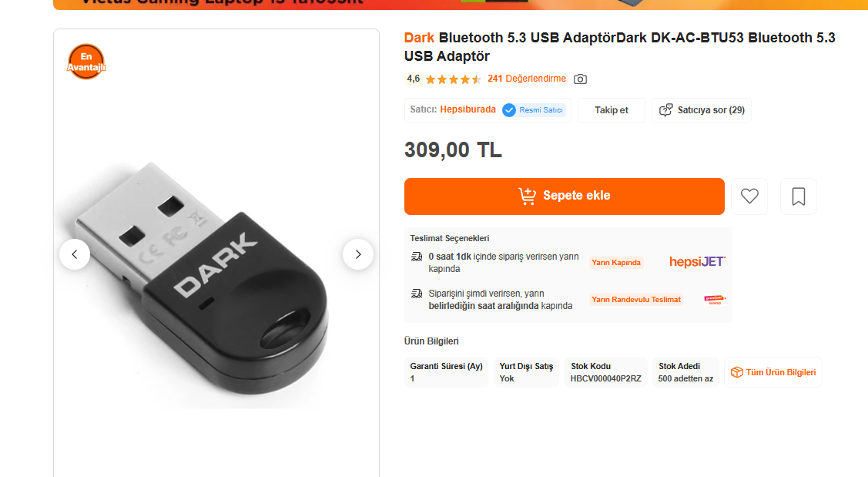Image resolution: width=868 pixels, height=477 pixels.
Task: Click the Dark USB adapter product image
Action: click(x=200, y=277)
